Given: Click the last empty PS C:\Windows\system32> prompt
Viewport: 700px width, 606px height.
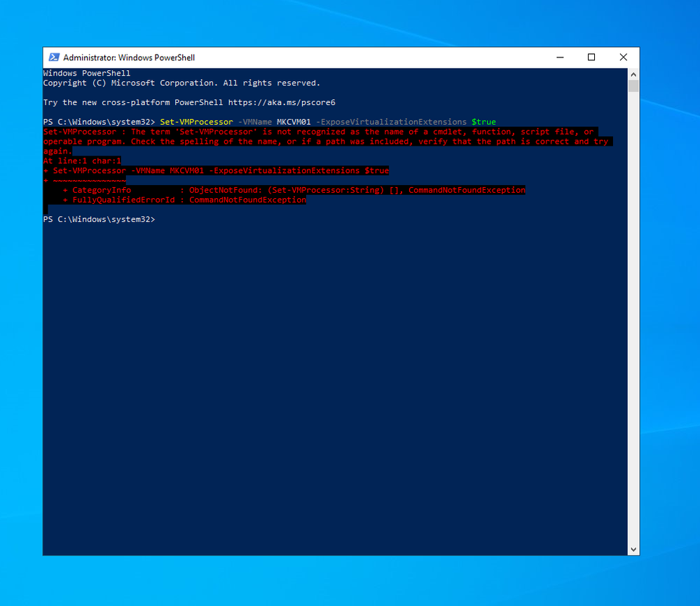Looking at the screenshot, I should point(99,219).
